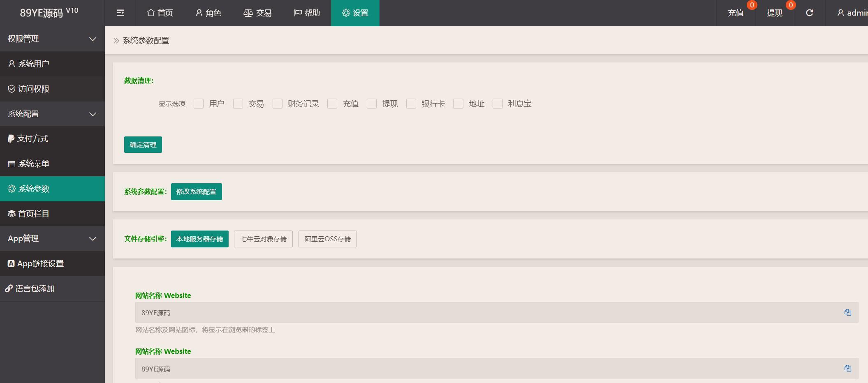Open 语言包添加 in the sidebar
This screenshot has width=868, height=383.
coord(52,288)
